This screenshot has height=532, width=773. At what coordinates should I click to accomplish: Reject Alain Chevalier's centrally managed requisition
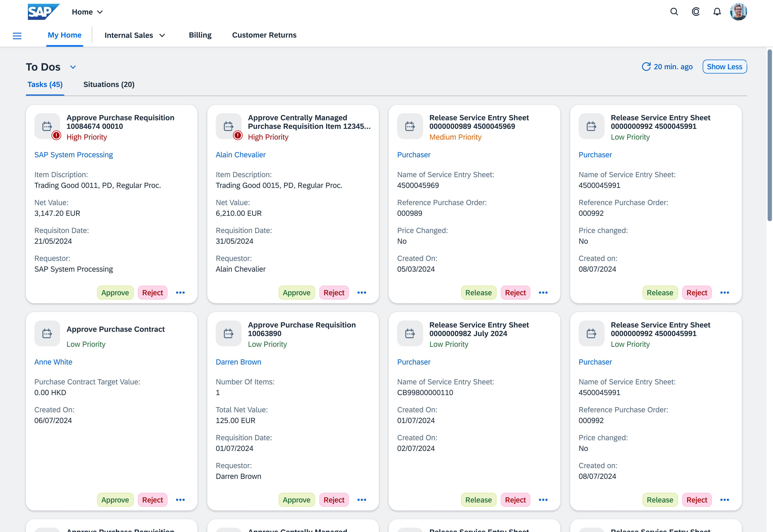click(334, 293)
